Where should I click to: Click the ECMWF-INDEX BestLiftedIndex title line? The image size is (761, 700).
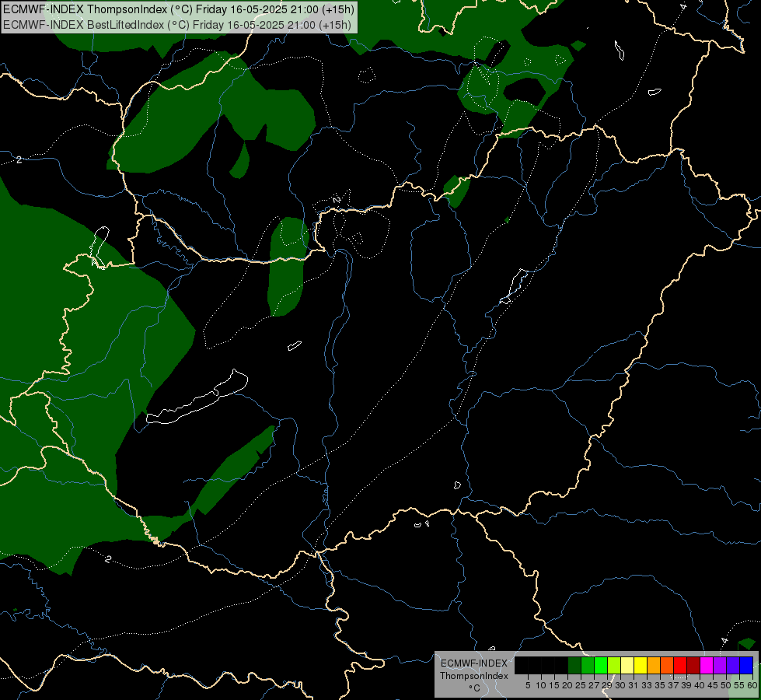pos(177,25)
